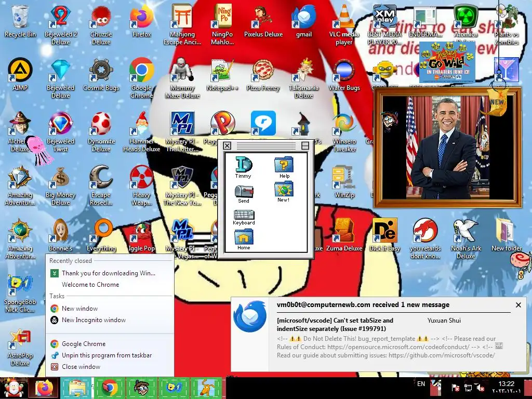Select the Keyboard icon

[x=244, y=217]
